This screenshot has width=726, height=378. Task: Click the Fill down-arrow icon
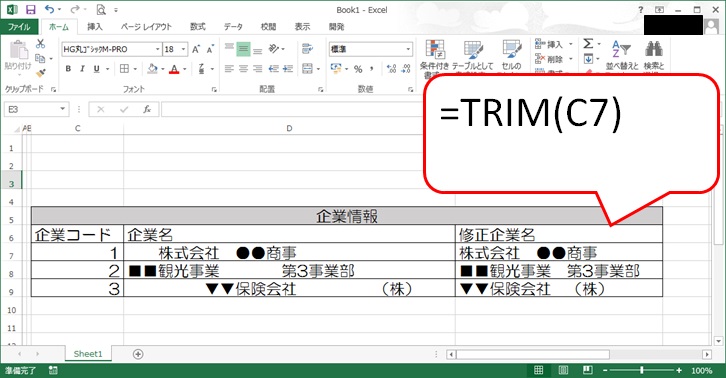click(588, 59)
